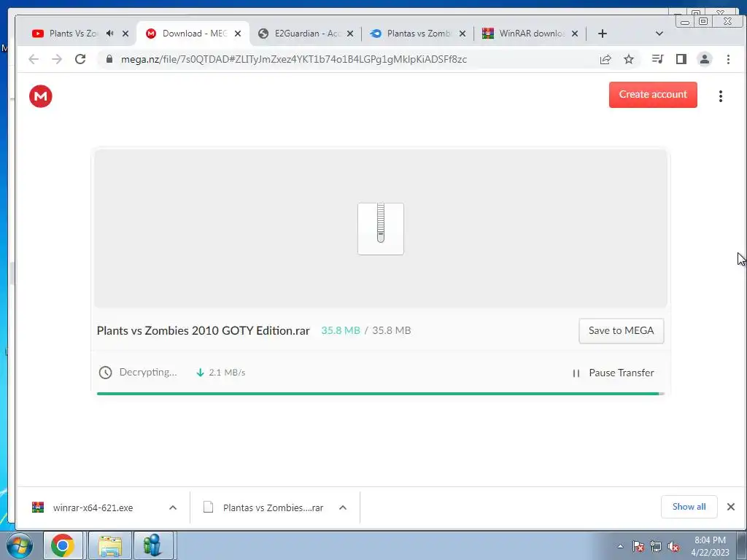Viewport: 747px width, 560px height.
Task: Open the Action Center flag icon
Action: tap(638, 546)
